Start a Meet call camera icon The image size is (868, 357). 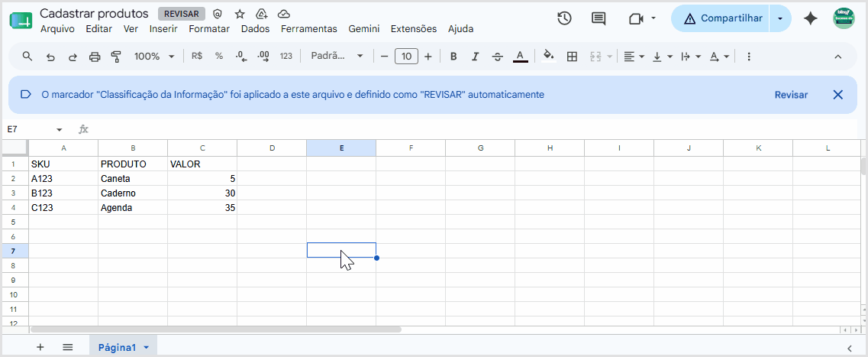point(635,18)
